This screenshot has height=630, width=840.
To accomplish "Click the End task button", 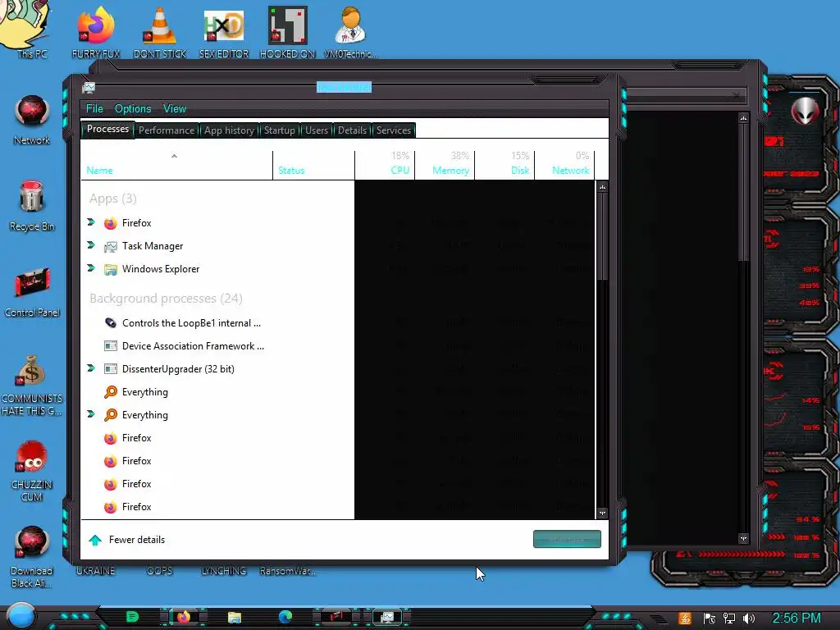I will click(567, 540).
